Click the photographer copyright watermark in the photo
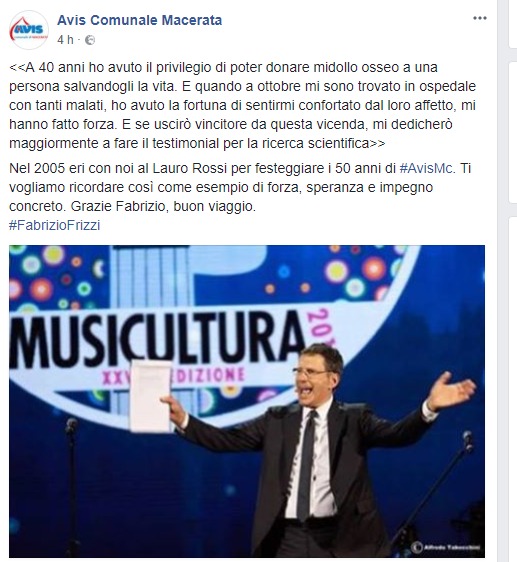 tap(446, 547)
